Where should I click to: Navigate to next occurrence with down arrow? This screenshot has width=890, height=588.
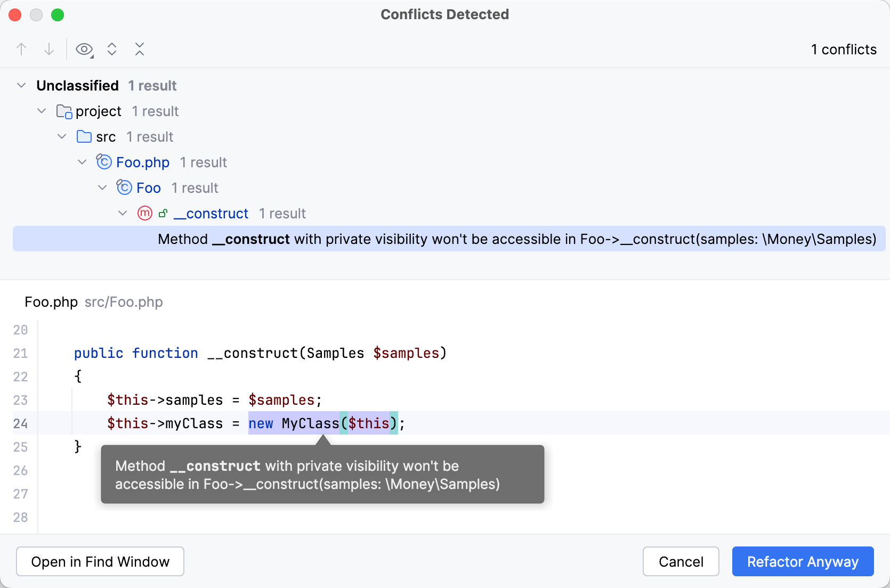click(x=49, y=49)
